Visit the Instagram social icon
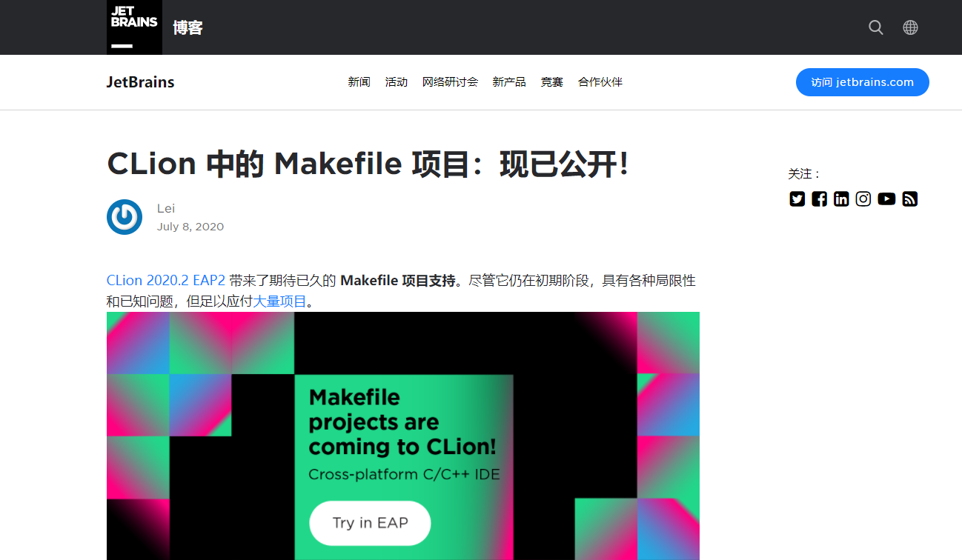Screen dimensions: 962x560 point(863,199)
